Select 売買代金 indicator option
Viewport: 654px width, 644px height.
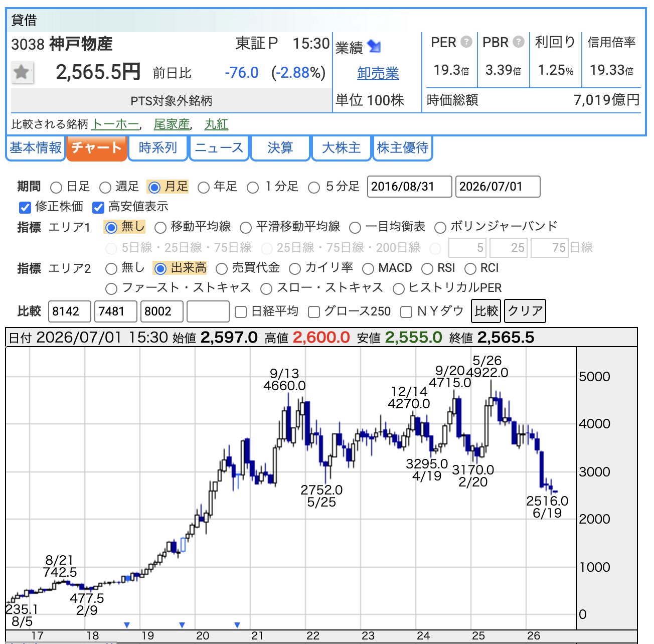tap(222, 269)
